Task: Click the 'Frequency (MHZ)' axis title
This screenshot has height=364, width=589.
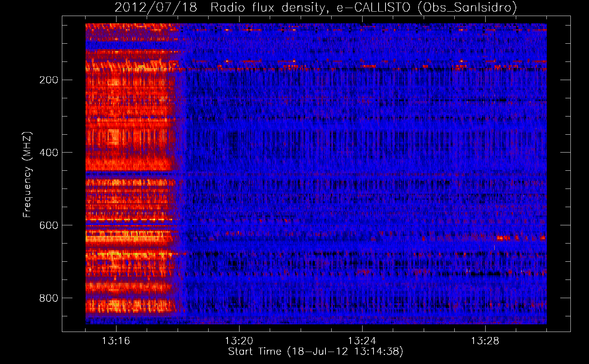Action: coord(27,175)
